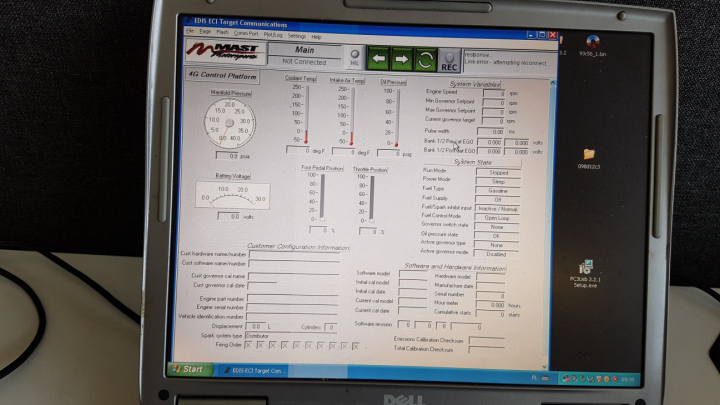Open the File menu

click(x=190, y=31)
